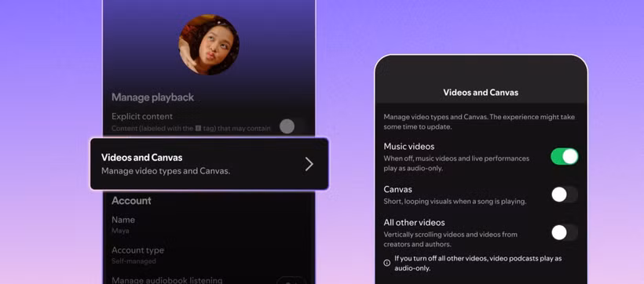Click the Manage playback heading

(x=153, y=97)
